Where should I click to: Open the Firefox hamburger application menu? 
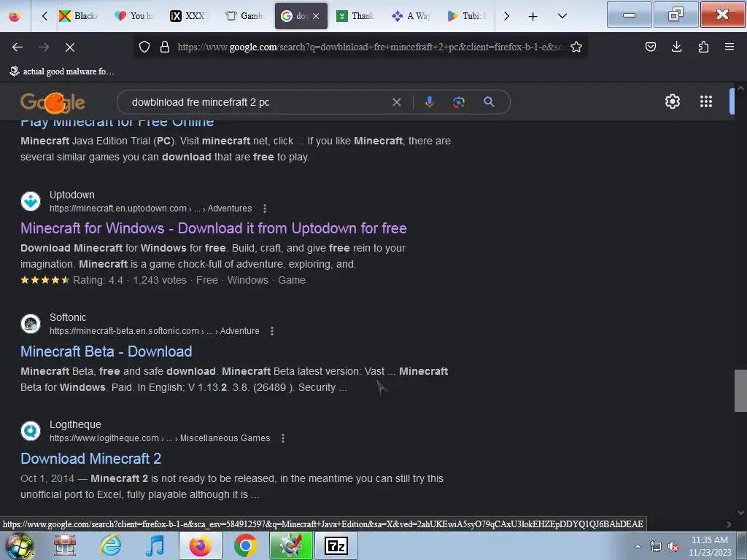[729, 47]
